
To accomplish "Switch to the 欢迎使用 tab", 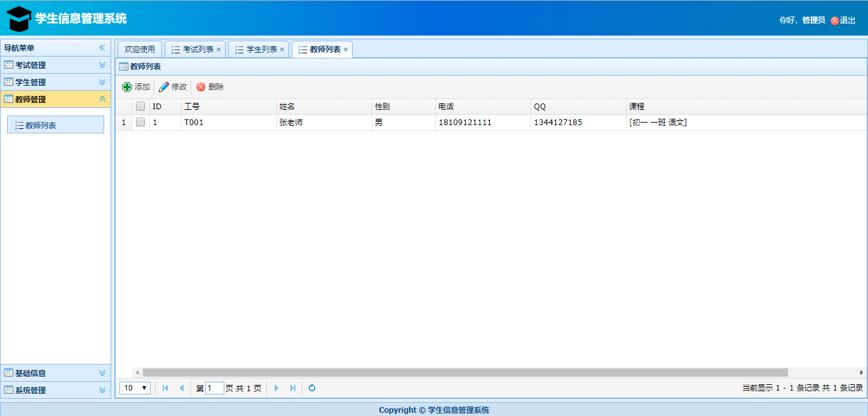I will 140,50.
